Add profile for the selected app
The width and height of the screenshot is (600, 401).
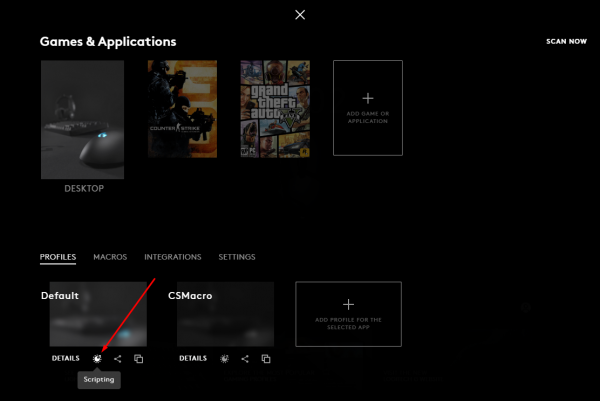click(348, 313)
